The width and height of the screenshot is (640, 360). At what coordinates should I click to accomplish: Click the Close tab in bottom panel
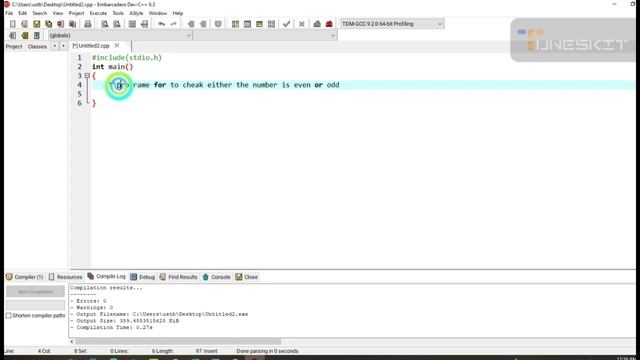pyautogui.click(x=247, y=277)
